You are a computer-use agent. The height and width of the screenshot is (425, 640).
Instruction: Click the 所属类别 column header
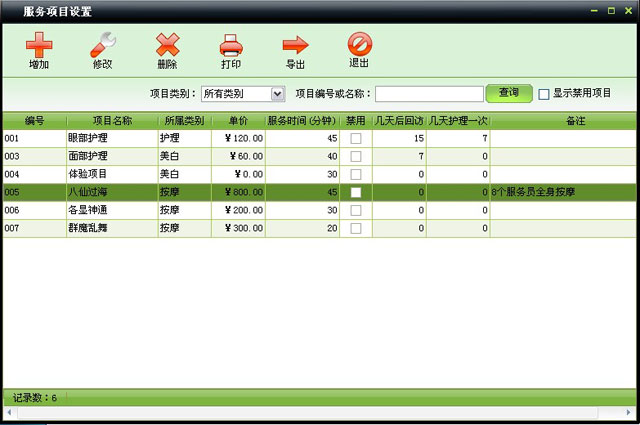pyautogui.click(x=184, y=120)
